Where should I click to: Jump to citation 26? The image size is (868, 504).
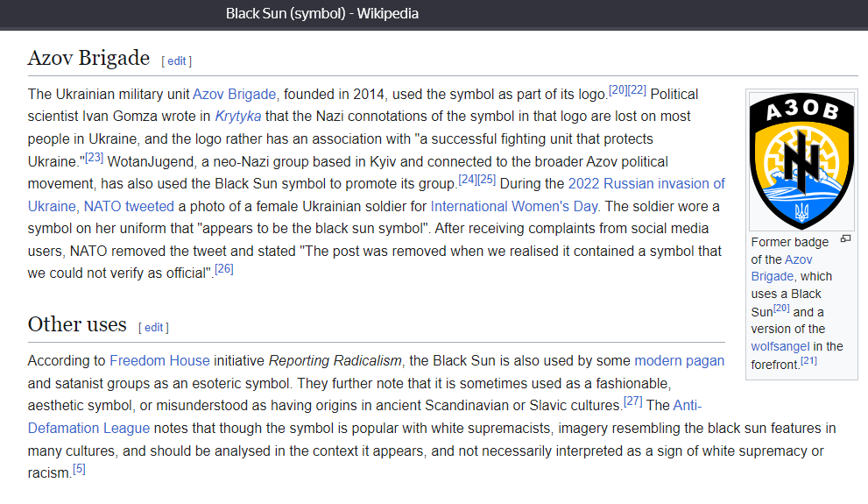tap(224, 269)
